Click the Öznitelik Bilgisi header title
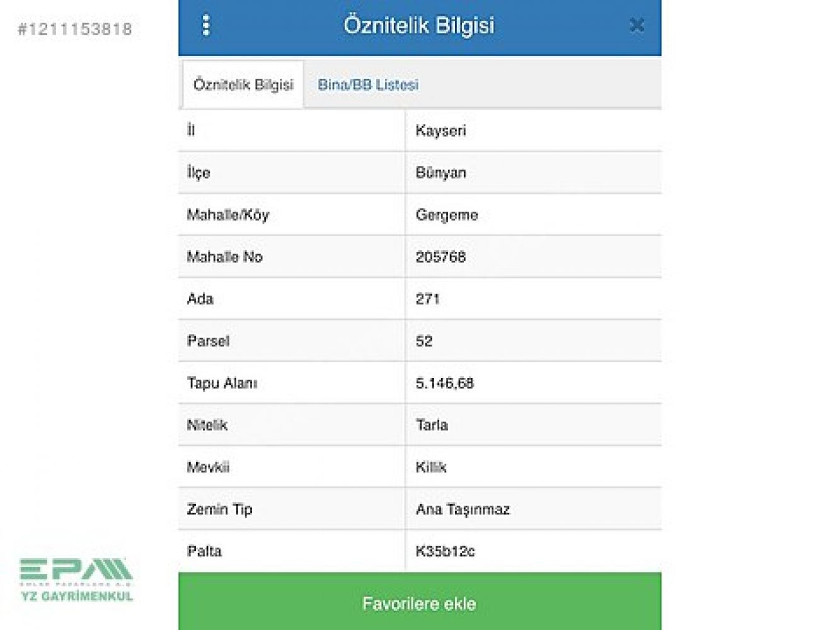Screen dimensions: 840x630 tap(419, 25)
